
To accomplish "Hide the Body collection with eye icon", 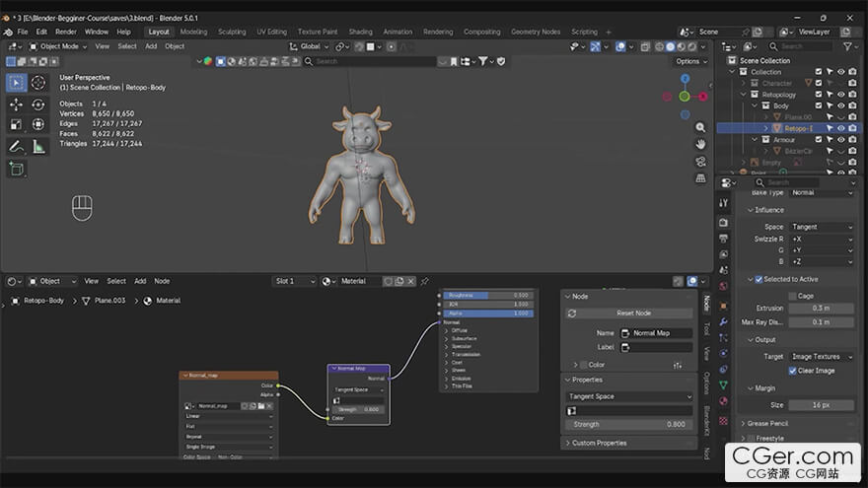I will [x=840, y=105].
